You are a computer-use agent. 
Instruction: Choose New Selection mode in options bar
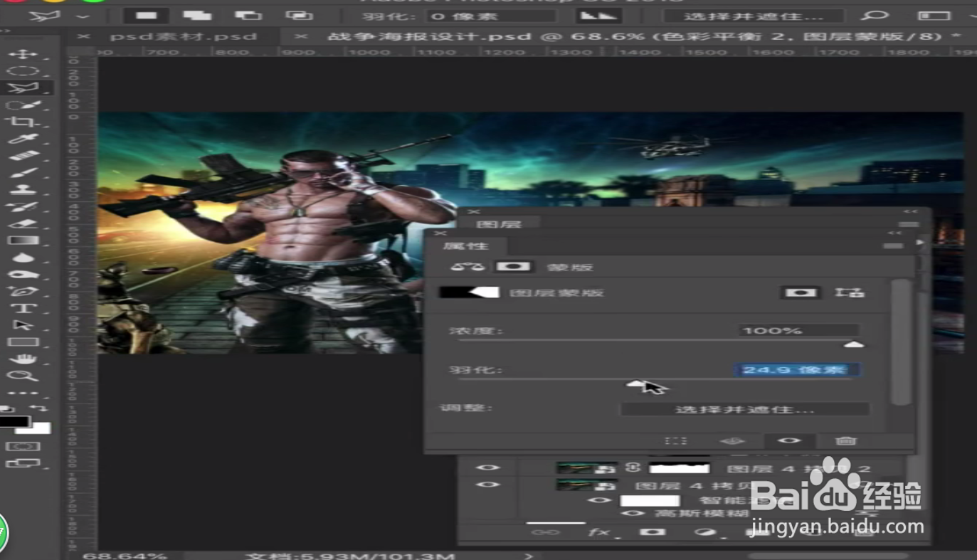(x=146, y=15)
